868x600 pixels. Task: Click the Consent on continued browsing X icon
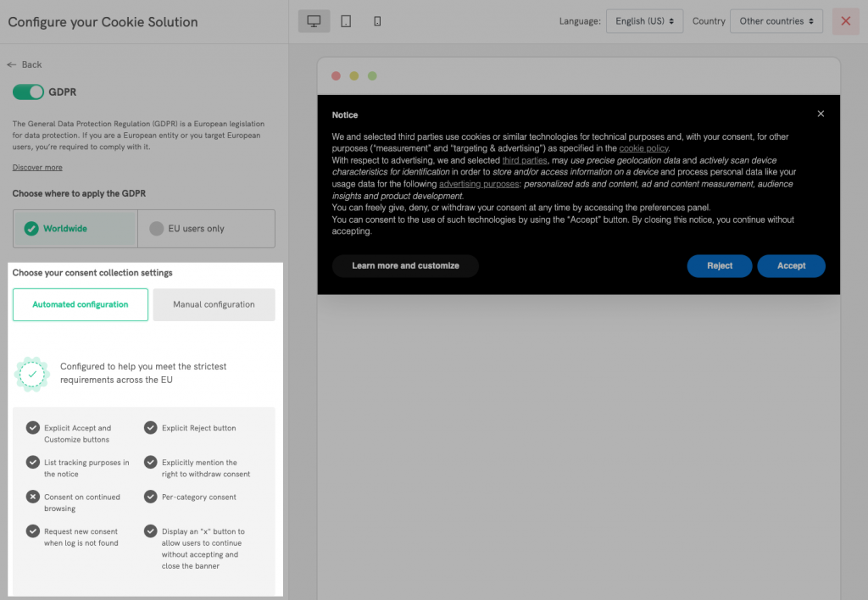[32, 497]
